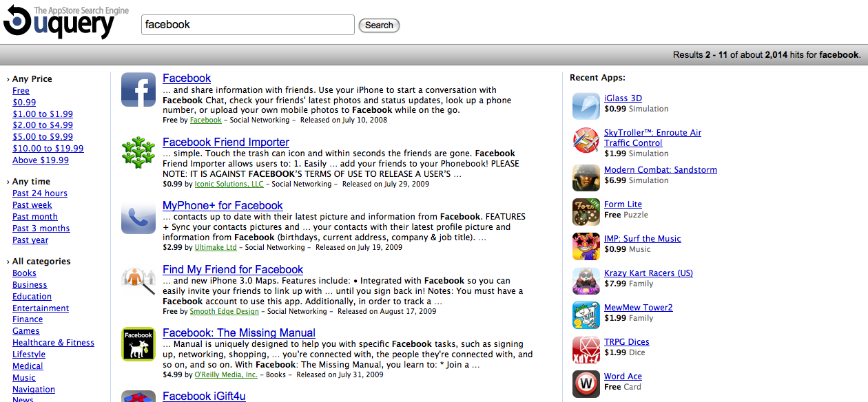Select the MyPhone+ for Facebook phone icon
The height and width of the screenshot is (402, 868).
click(x=138, y=217)
